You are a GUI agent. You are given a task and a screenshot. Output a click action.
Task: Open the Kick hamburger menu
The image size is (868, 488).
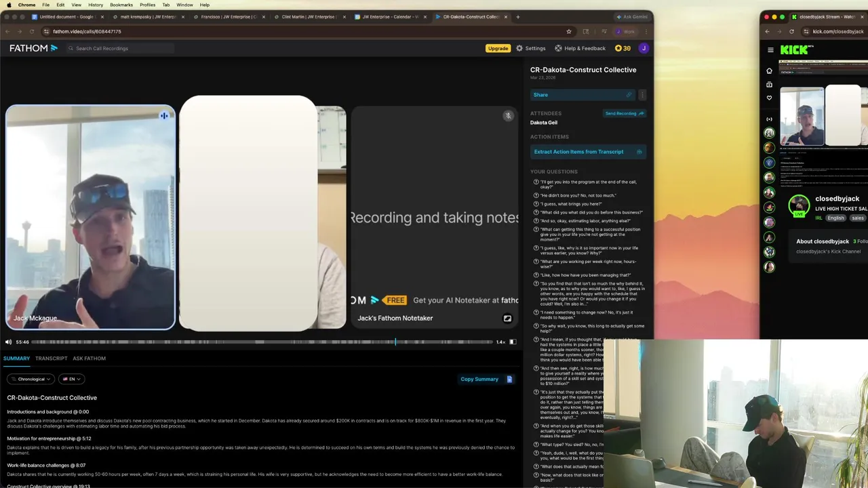770,49
